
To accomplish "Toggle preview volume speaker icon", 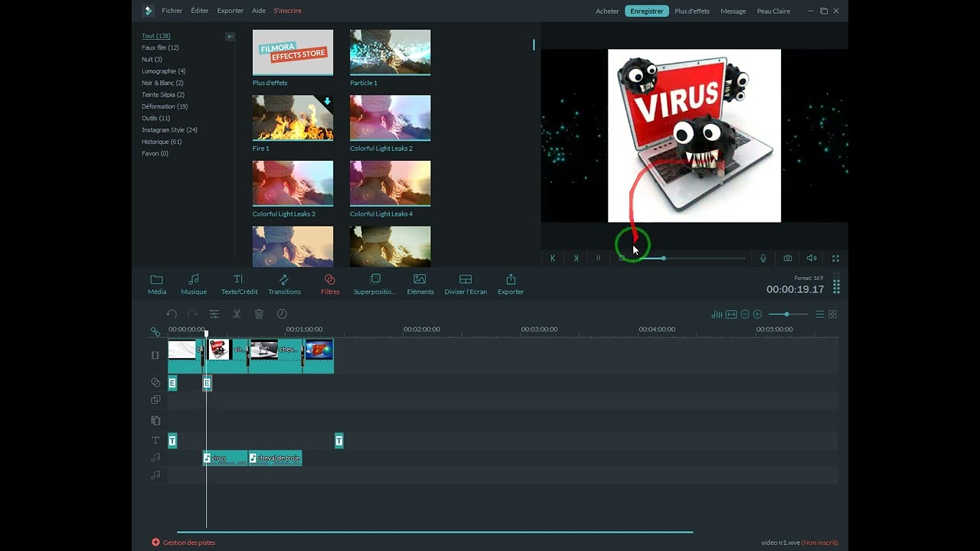I will (x=812, y=259).
